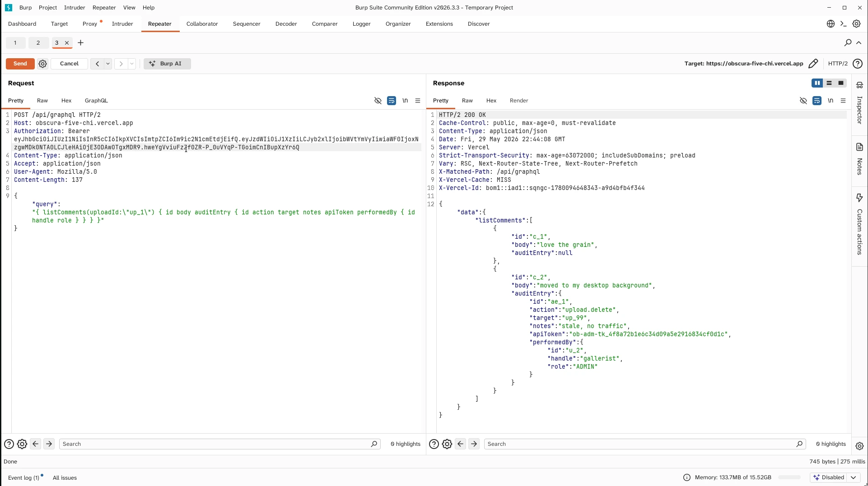The image size is (868, 486).
Task: Open side panel settings gear at bottom right
Action: tap(859, 446)
